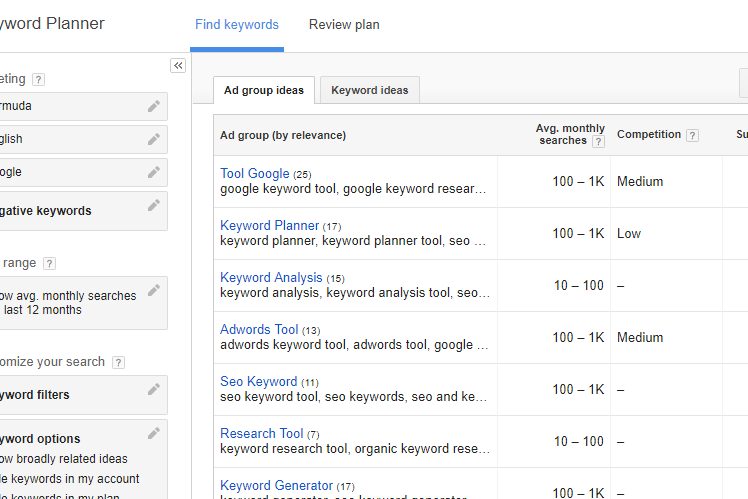The height and width of the screenshot is (499, 748).
Task: Edit the English language with pencil icon
Action: [x=154, y=139]
